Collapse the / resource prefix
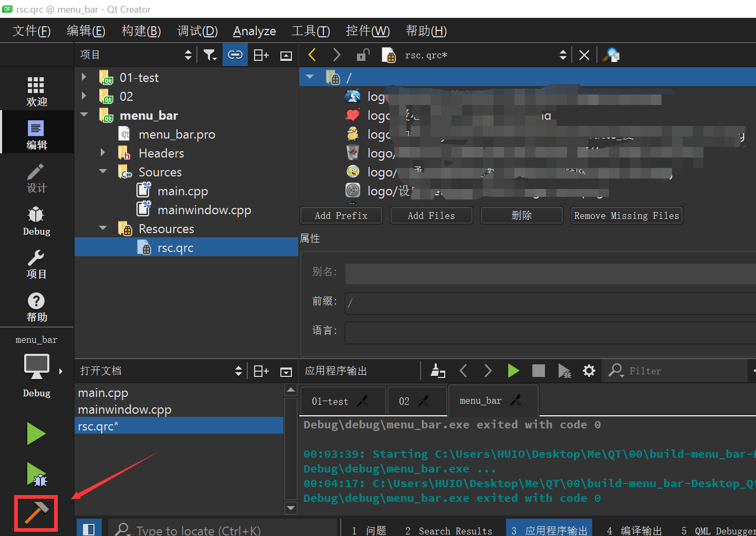756x536 pixels. 310,77
